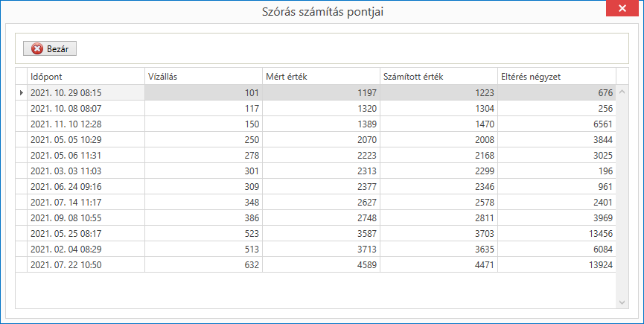644x324 pixels.
Task: Close the Szórás számítás pontjai window
Action: (x=622, y=8)
